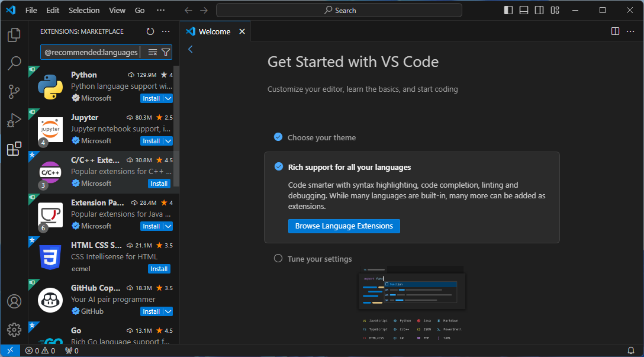This screenshot has height=357, width=644.
Task: Install the Python extension
Action: (151, 98)
